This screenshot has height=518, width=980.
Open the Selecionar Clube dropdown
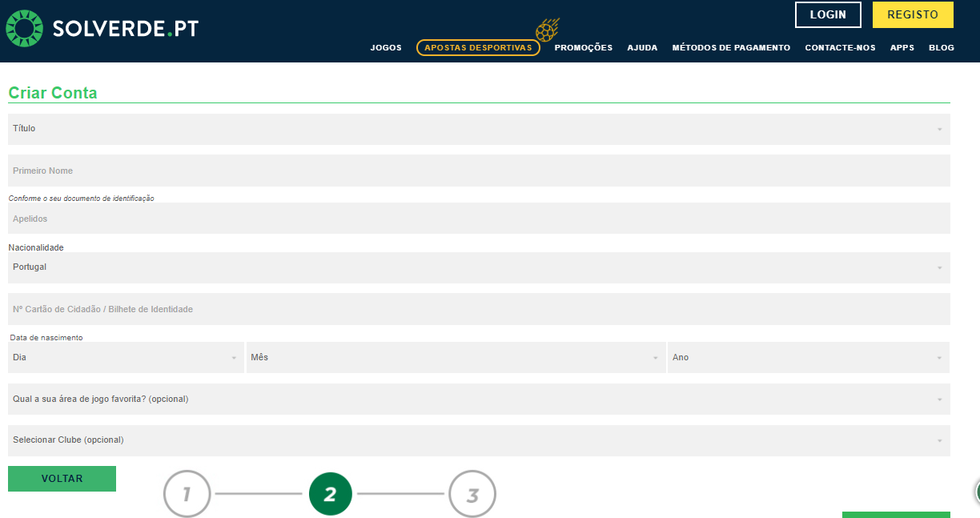pyautogui.click(x=479, y=440)
